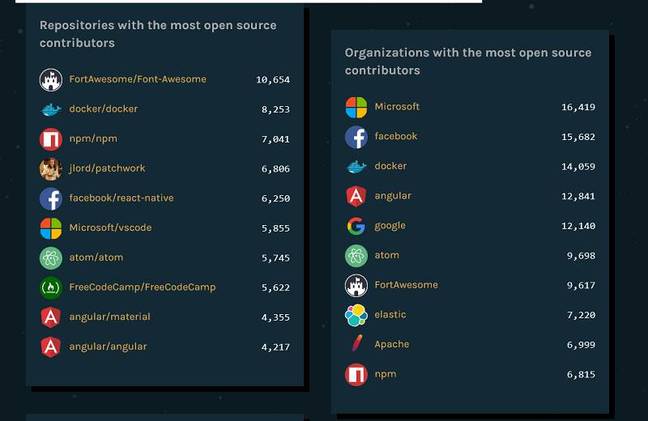Click the heading Organizations with the most open source contributors
This screenshot has height=421, width=648.
pos(468,62)
